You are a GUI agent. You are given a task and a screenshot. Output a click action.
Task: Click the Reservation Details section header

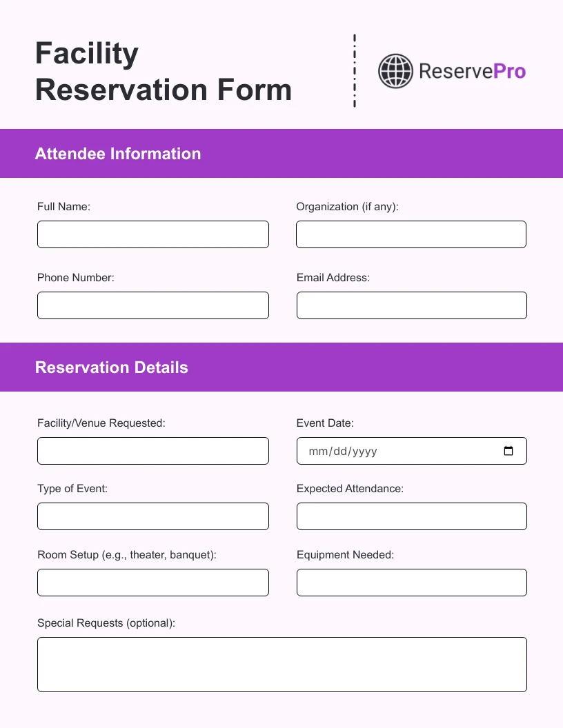(x=111, y=367)
